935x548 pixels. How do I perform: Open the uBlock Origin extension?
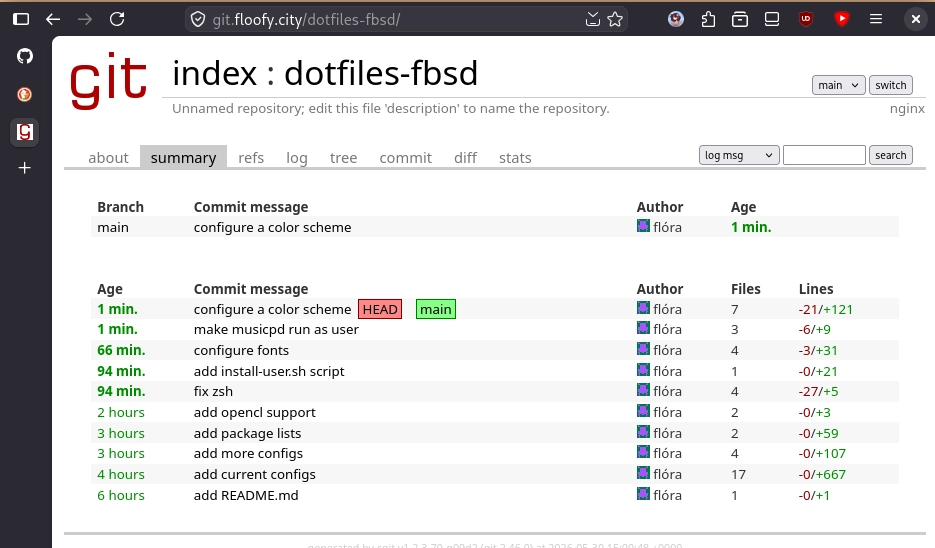[806, 19]
